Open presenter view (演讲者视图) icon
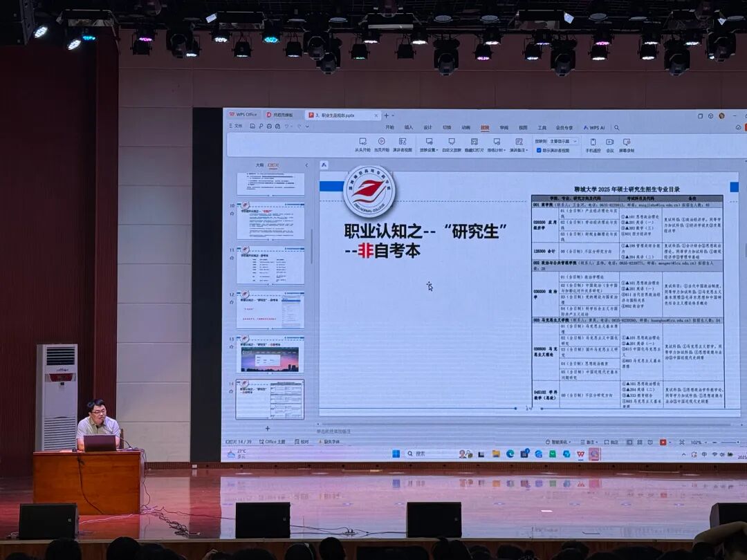 [403, 142]
